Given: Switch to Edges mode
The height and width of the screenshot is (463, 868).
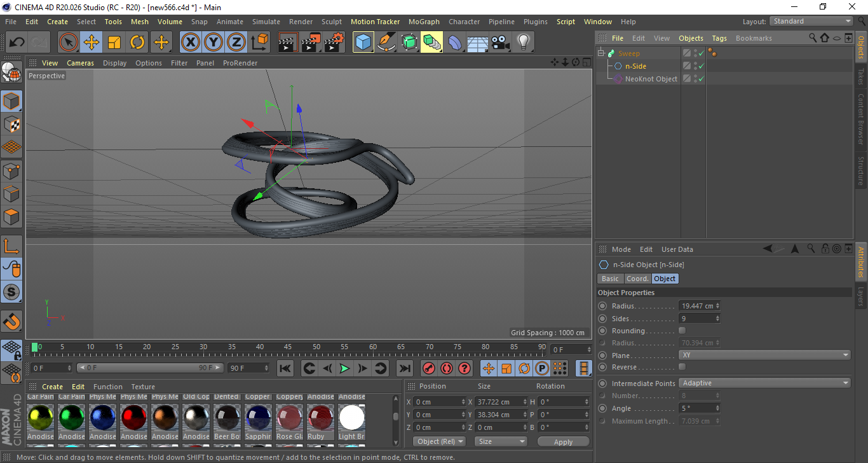Looking at the screenshot, I should pos(12,193).
